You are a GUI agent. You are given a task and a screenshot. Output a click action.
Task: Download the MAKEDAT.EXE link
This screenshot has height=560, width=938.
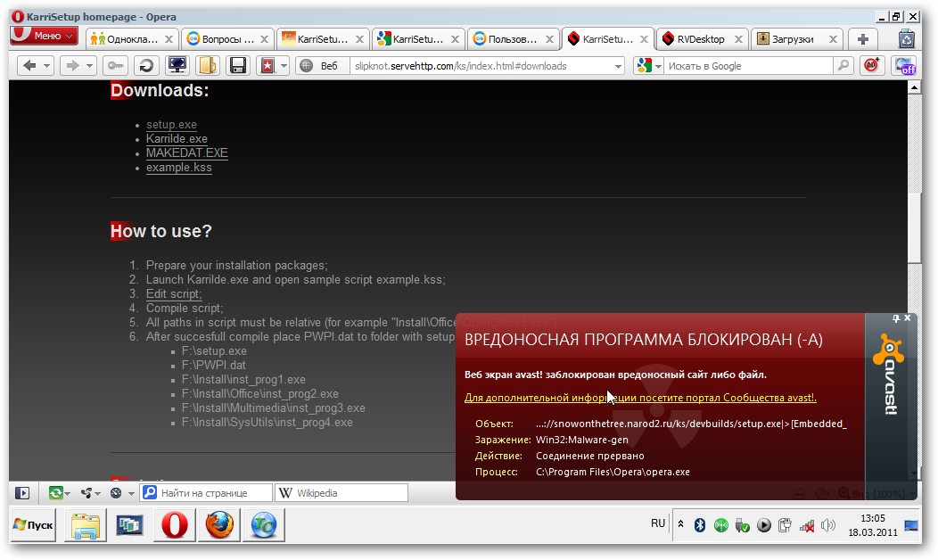tap(186, 153)
